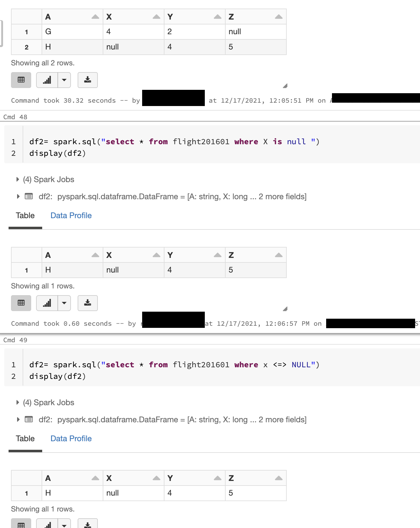420x528 pixels.
Task: Expand df2 DataFrame schema in Cmd 48
Action: point(18,196)
